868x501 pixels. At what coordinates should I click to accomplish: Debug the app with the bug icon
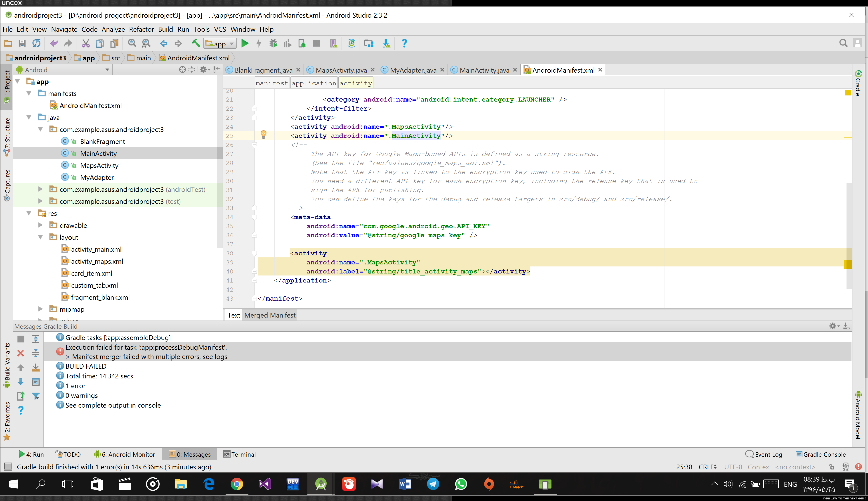point(273,43)
